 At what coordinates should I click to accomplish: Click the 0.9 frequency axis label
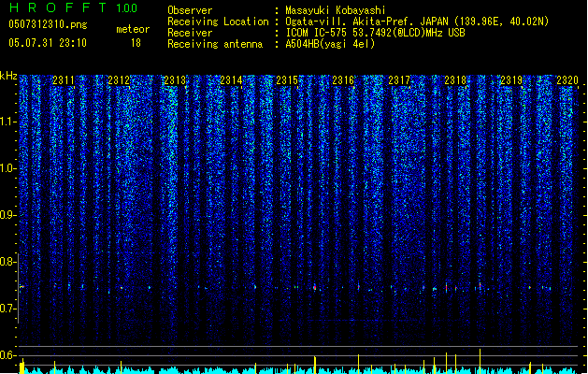tap(7, 215)
